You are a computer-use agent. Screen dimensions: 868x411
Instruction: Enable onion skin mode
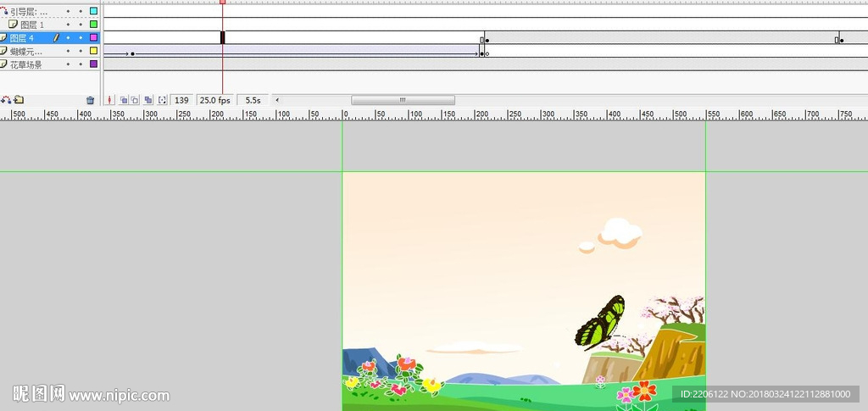click(123, 100)
